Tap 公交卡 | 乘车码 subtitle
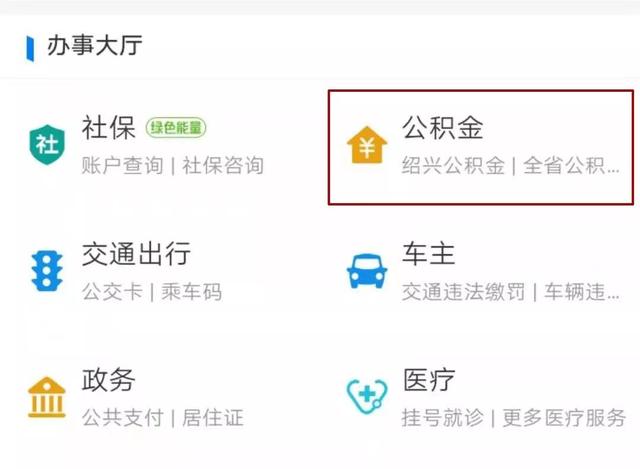This screenshot has width=640, height=469. [152, 292]
